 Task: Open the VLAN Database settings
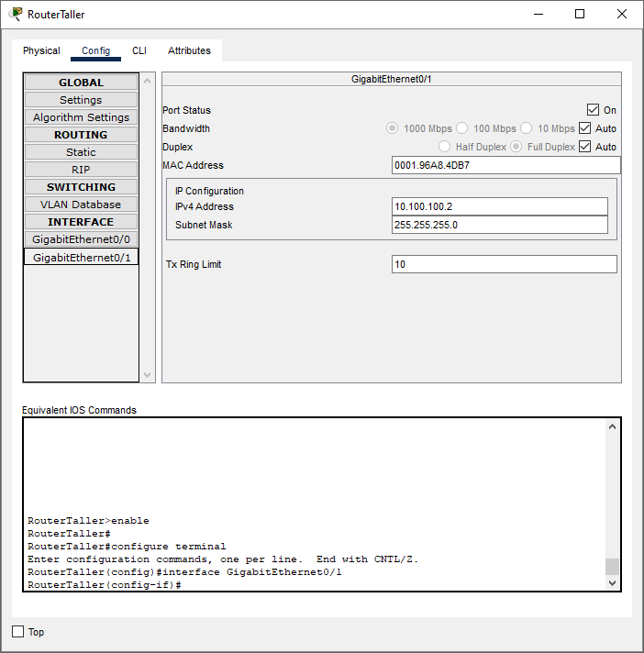point(81,205)
